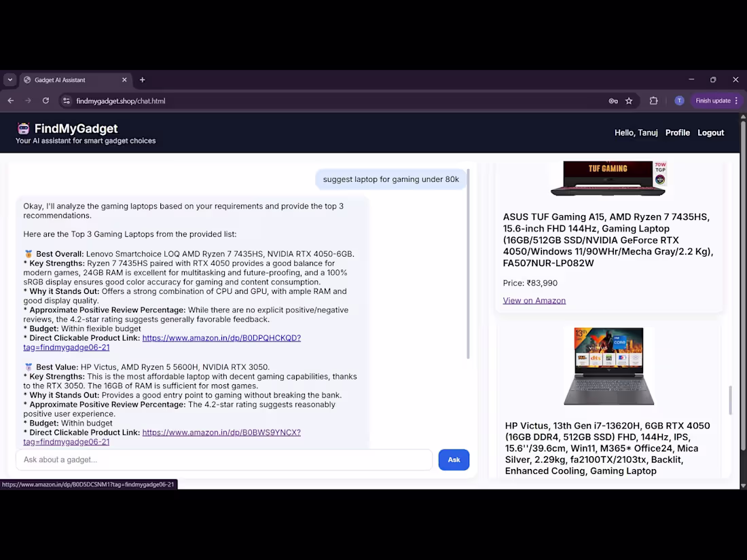Click the Best Overall medal icon
This screenshot has width=747, height=560.
pos(29,254)
